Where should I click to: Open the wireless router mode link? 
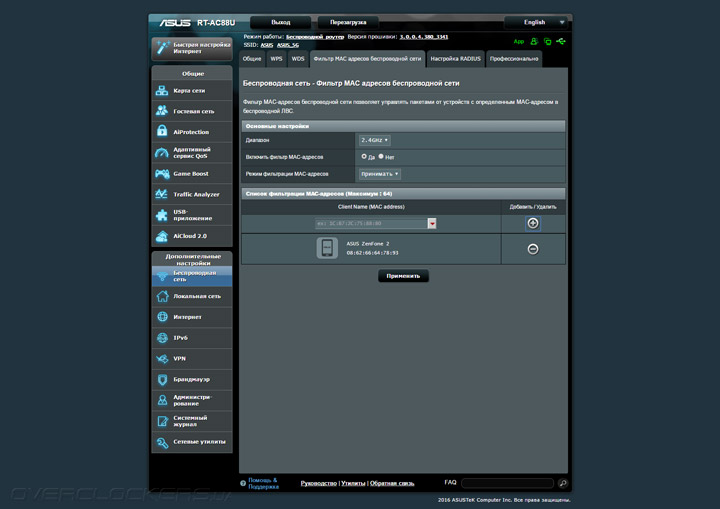click(x=315, y=37)
